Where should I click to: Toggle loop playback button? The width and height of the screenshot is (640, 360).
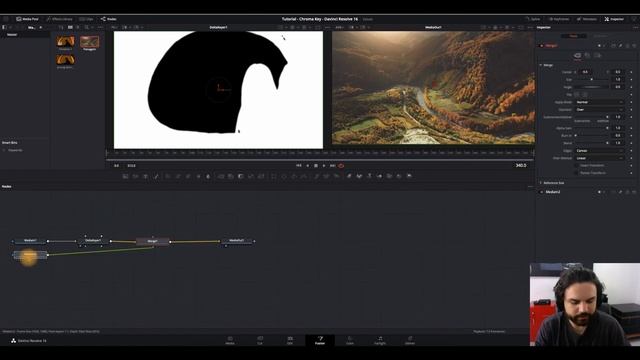(x=341, y=166)
